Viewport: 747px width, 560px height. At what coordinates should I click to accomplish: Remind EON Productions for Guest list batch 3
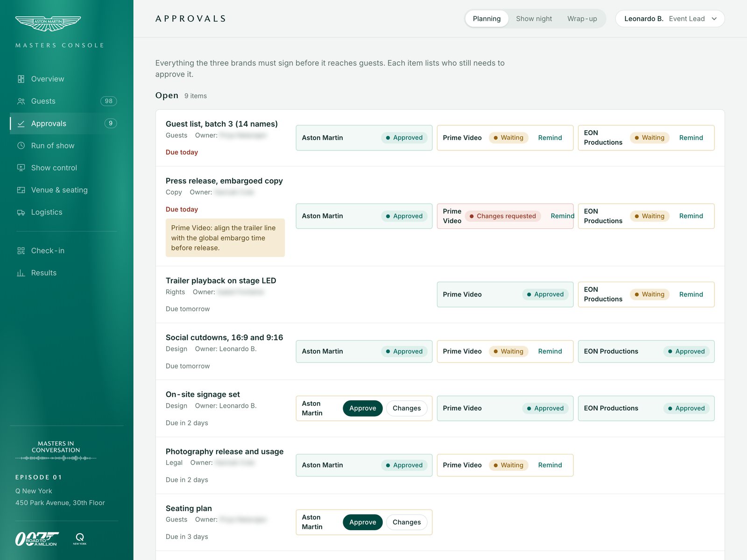(691, 138)
